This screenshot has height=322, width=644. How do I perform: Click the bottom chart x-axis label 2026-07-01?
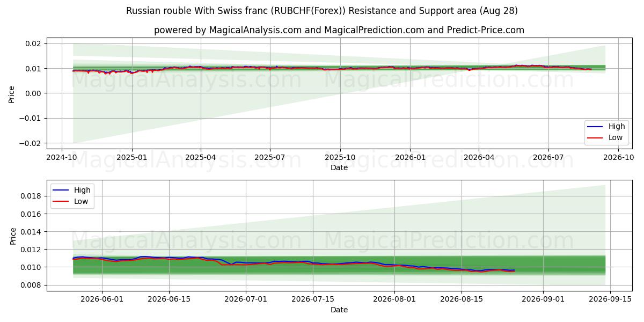pos(246,299)
